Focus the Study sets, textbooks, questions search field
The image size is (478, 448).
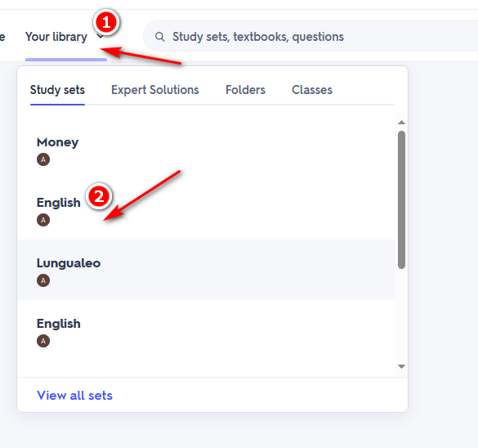(x=311, y=37)
